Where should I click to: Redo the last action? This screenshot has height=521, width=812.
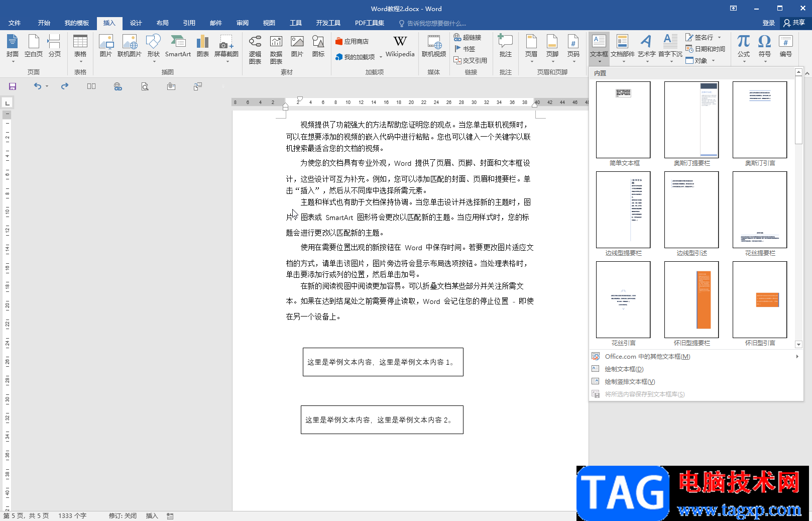coord(65,86)
